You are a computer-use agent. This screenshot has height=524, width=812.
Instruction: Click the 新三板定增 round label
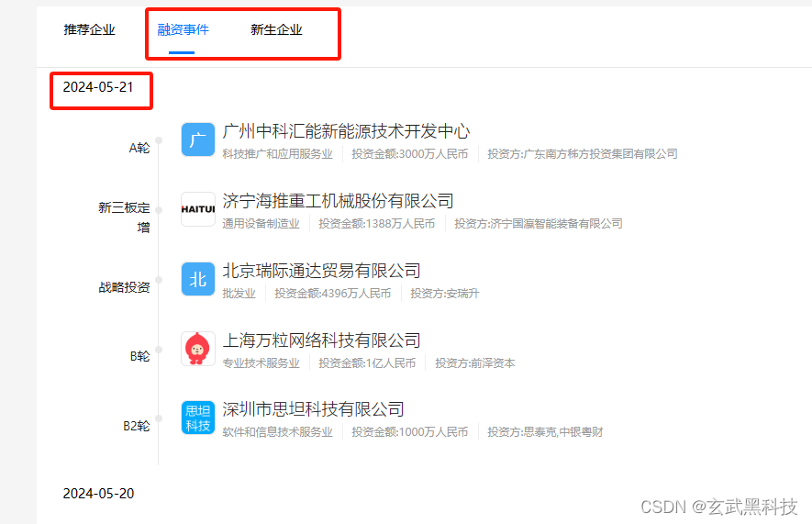[124, 217]
